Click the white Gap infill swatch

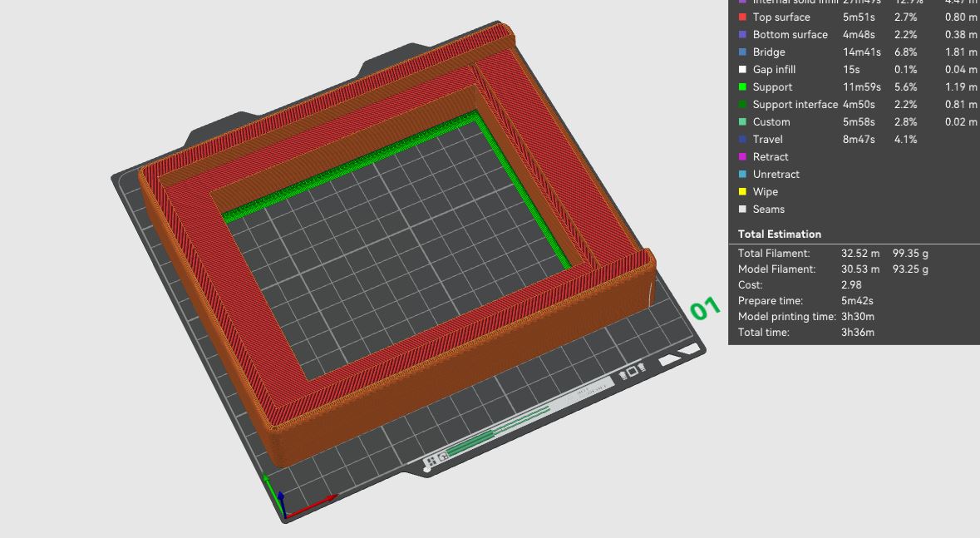coord(742,70)
